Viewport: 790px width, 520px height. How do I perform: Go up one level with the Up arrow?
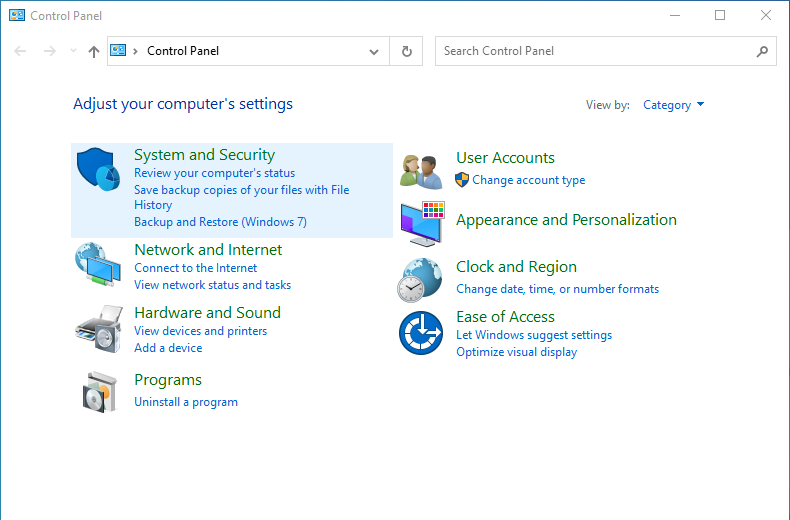[x=94, y=51]
